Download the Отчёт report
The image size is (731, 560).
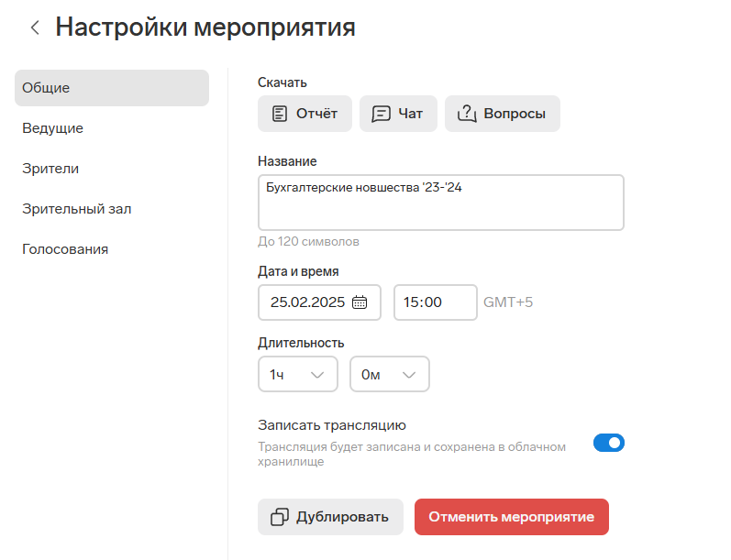click(305, 114)
